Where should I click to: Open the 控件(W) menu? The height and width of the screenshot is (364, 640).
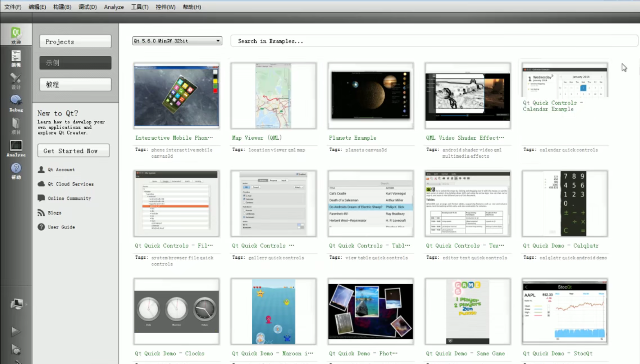point(166,7)
